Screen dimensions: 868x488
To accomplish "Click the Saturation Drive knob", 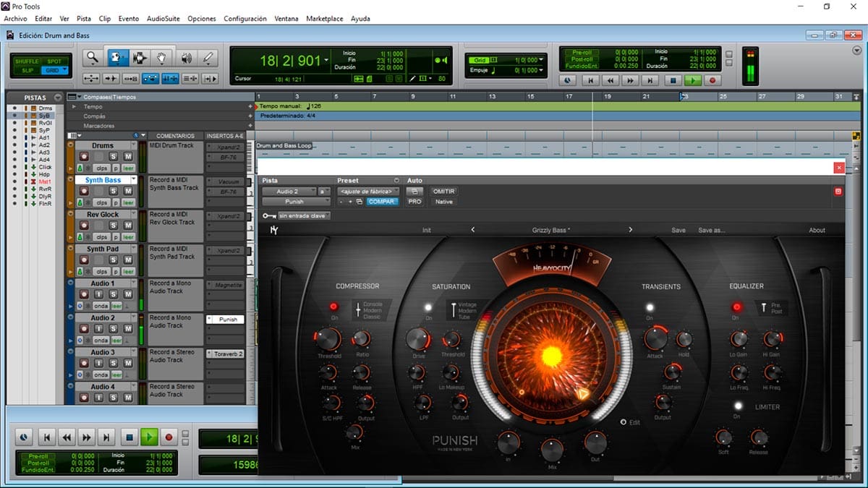I will [418, 338].
